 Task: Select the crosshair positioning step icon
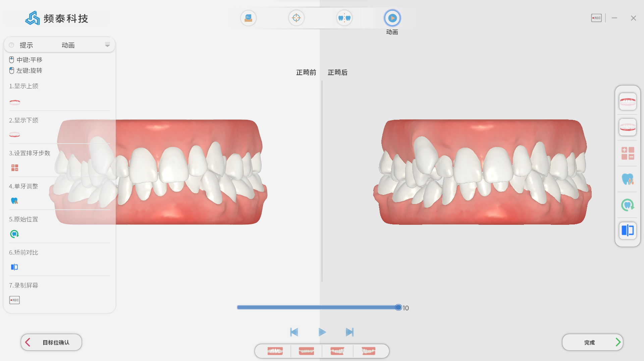tap(296, 18)
